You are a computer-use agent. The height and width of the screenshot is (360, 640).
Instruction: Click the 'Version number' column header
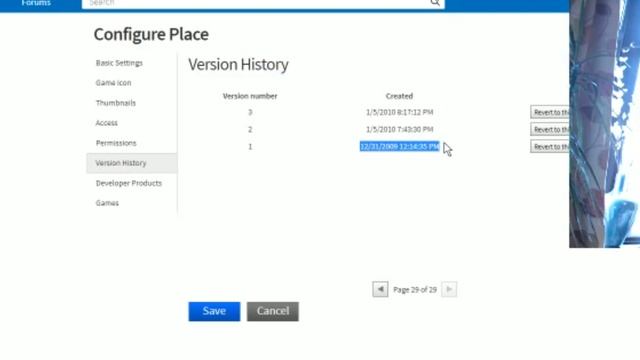[250, 96]
